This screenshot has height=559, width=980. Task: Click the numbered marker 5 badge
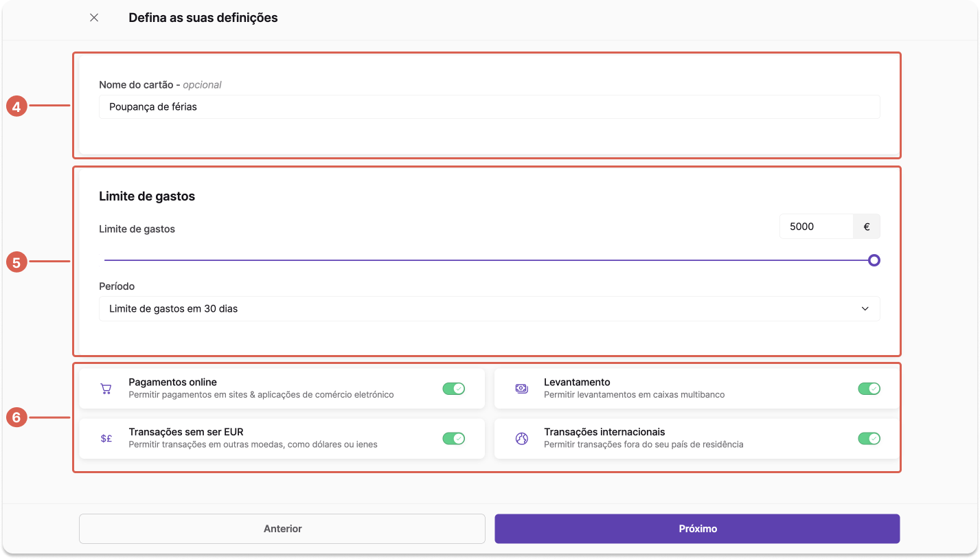click(16, 262)
